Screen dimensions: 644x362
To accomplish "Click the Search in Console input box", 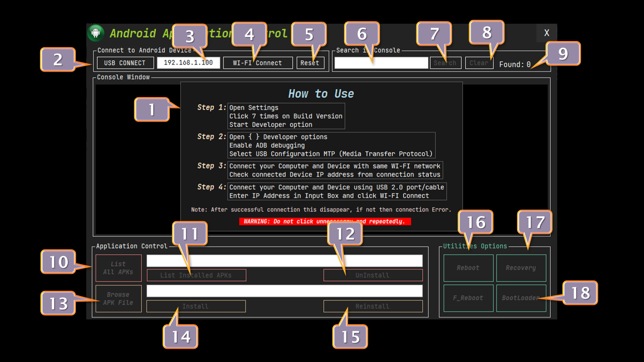I will [x=381, y=63].
